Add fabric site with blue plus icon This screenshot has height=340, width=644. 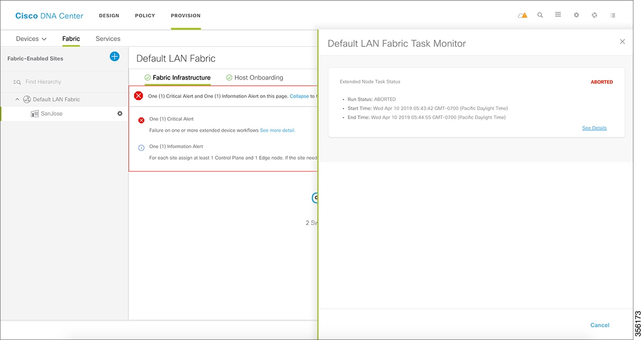(x=115, y=56)
